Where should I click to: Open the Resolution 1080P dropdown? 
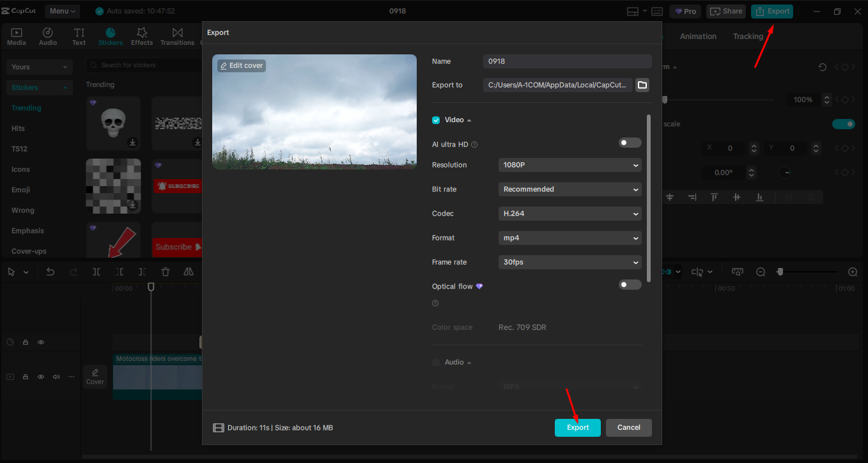(x=570, y=165)
